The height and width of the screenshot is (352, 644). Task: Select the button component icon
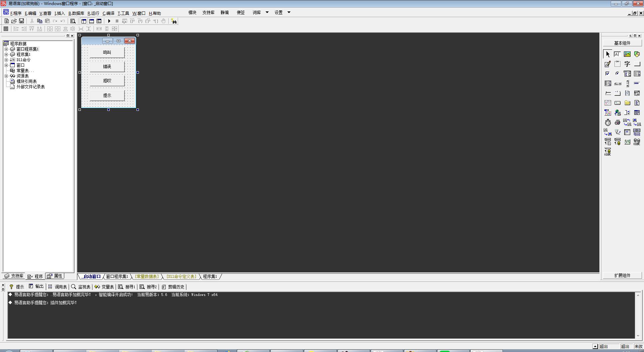tap(637, 64)
